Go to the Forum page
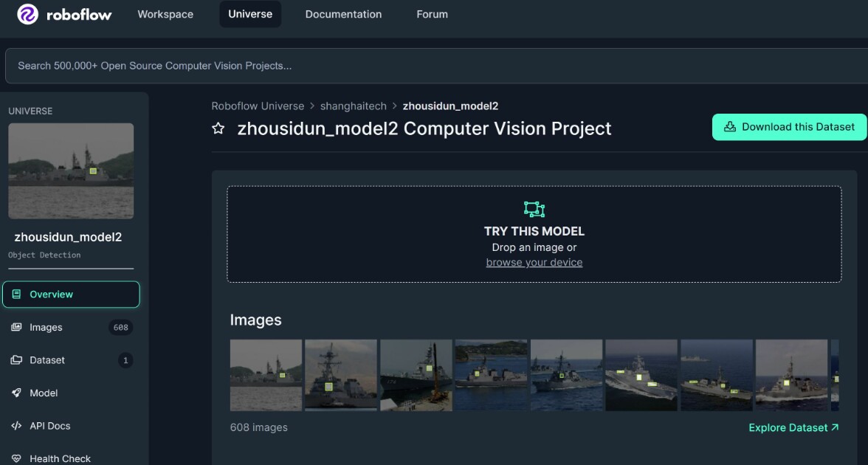Viewport: 868px width, 465px height. pos(432,15)
